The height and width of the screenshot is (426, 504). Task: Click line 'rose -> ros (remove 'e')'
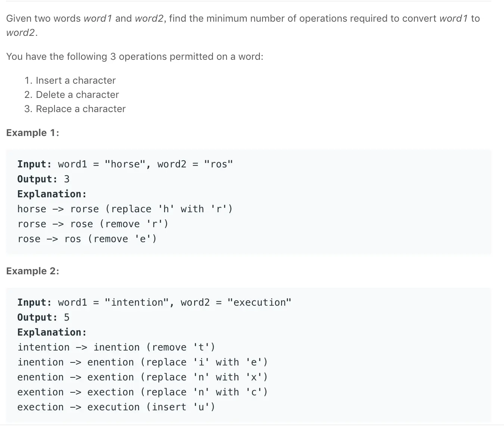(87, 239)
